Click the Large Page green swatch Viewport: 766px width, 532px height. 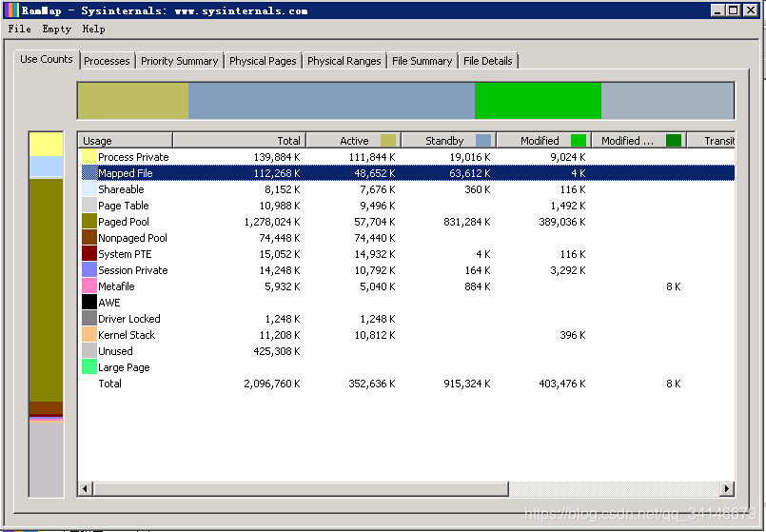pos(88,366)
